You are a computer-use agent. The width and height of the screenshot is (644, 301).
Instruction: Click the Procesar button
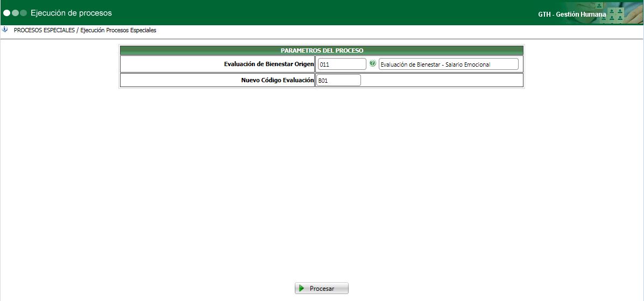[322, 288]
